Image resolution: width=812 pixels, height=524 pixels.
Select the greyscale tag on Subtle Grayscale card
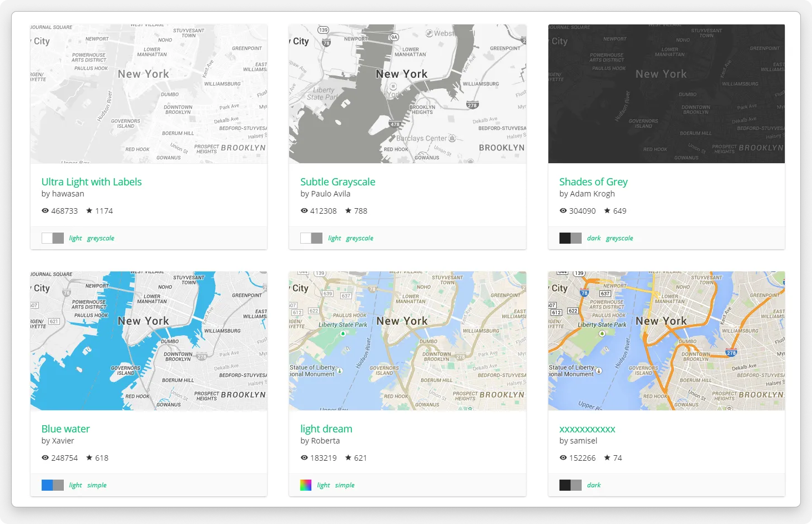(x=360, y=238)
